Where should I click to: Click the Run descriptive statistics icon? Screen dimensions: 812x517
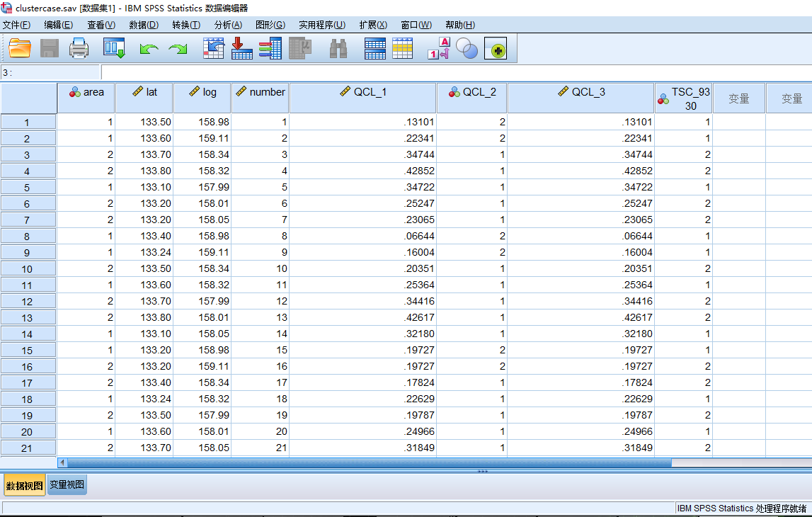[x=300, y=49]
